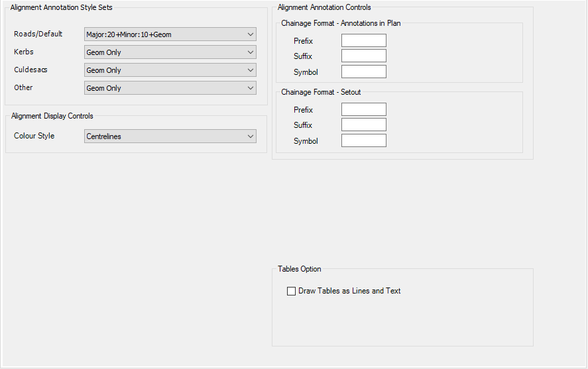Click the Tables Option group title
The image size is (588, 369).
click(299, 269)
